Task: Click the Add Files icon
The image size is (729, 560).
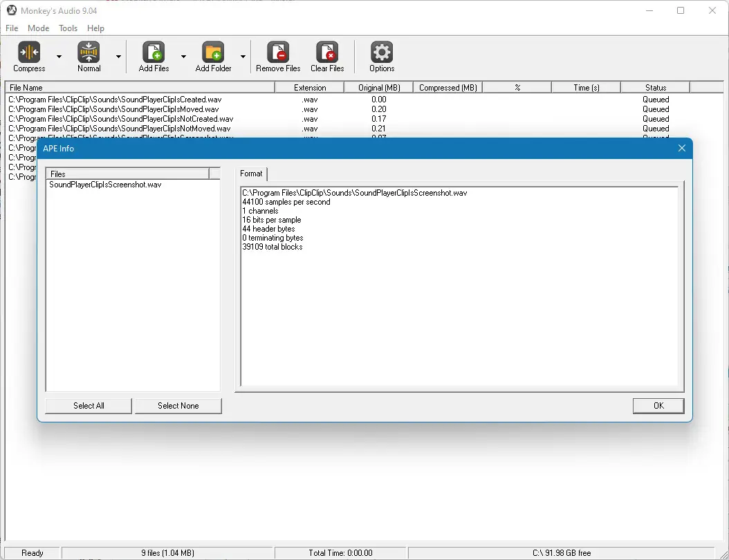Action: point(154,52)
